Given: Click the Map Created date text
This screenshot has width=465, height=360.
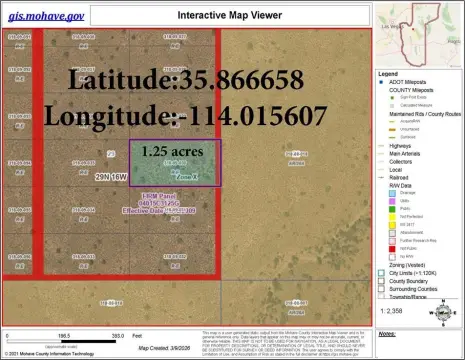Looking at the screenshot, I should [164, 348].
